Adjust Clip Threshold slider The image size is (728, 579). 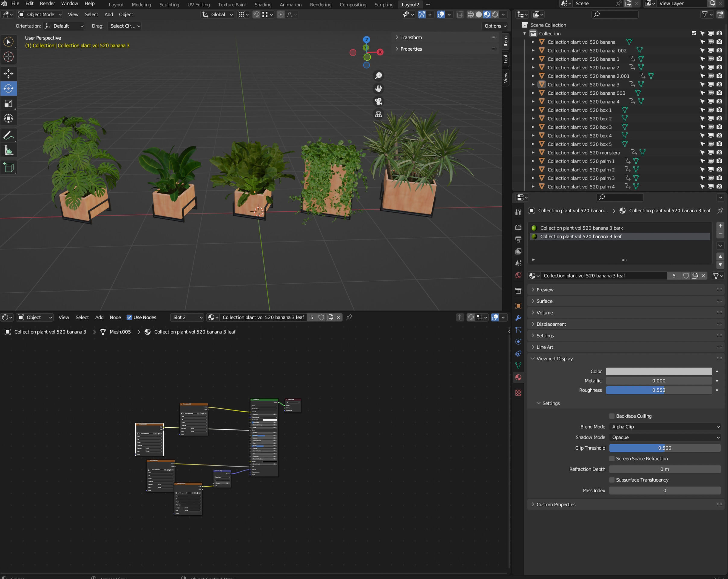tap(664, 448)
